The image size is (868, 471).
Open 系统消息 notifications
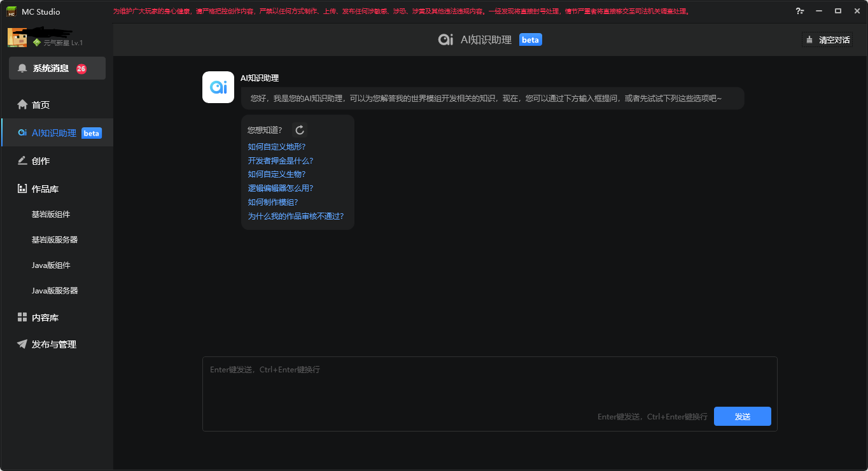[57, 68]
